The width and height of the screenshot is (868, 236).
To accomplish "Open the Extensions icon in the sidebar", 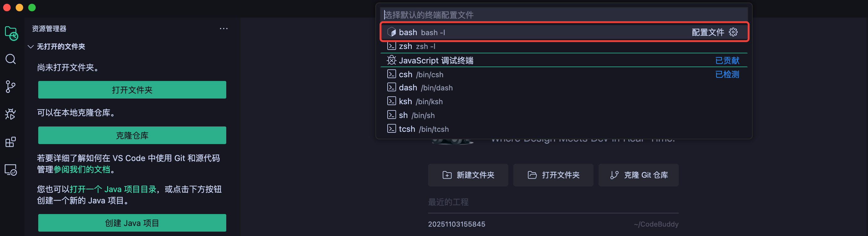I will coord(11,142).
